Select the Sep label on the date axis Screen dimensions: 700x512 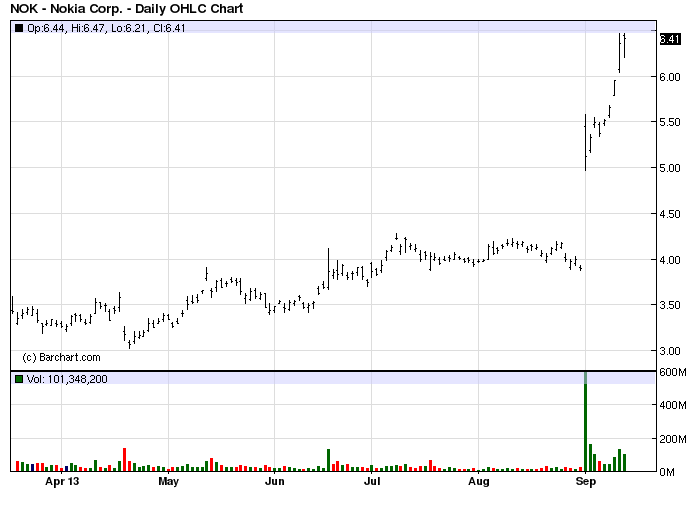tap(586, 482)
